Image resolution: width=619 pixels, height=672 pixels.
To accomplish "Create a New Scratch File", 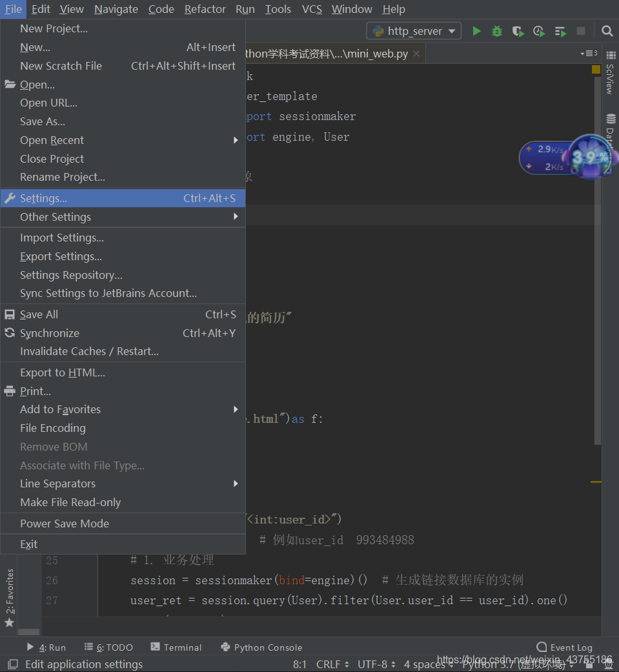I will [123, 66].
